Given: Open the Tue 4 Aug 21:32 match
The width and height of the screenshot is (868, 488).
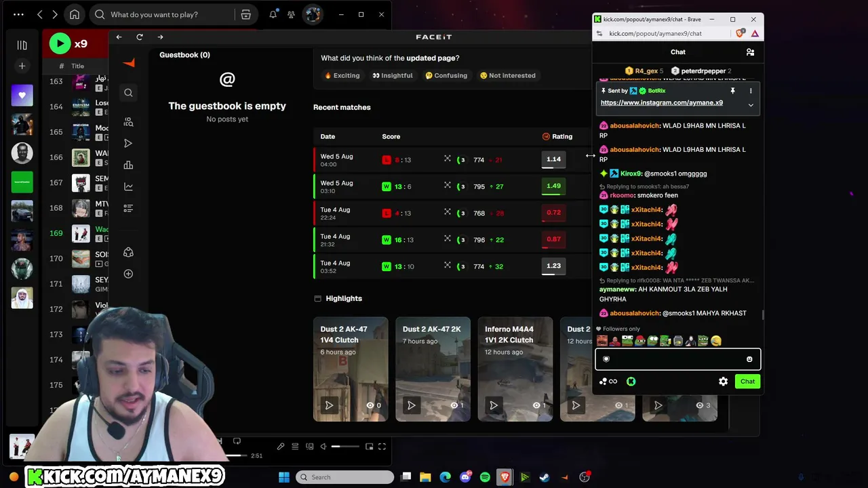Looking at the screenshot, I should tap(452, 239).
